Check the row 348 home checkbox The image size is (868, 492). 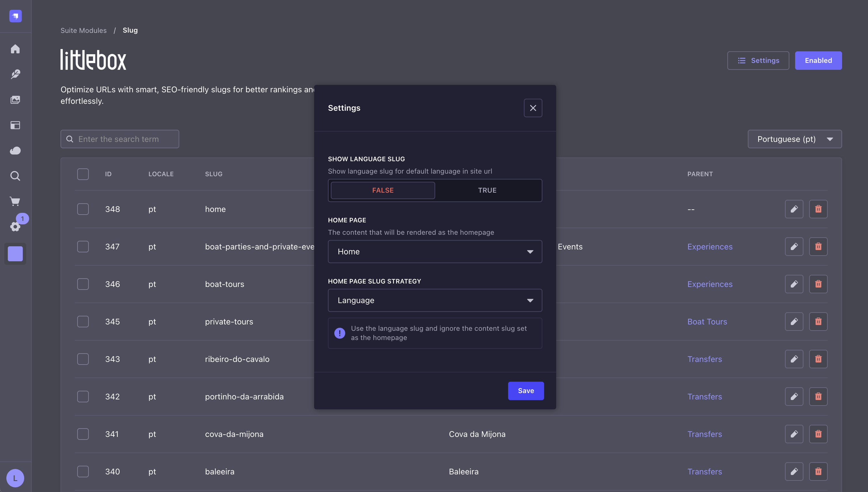[83, 209]
